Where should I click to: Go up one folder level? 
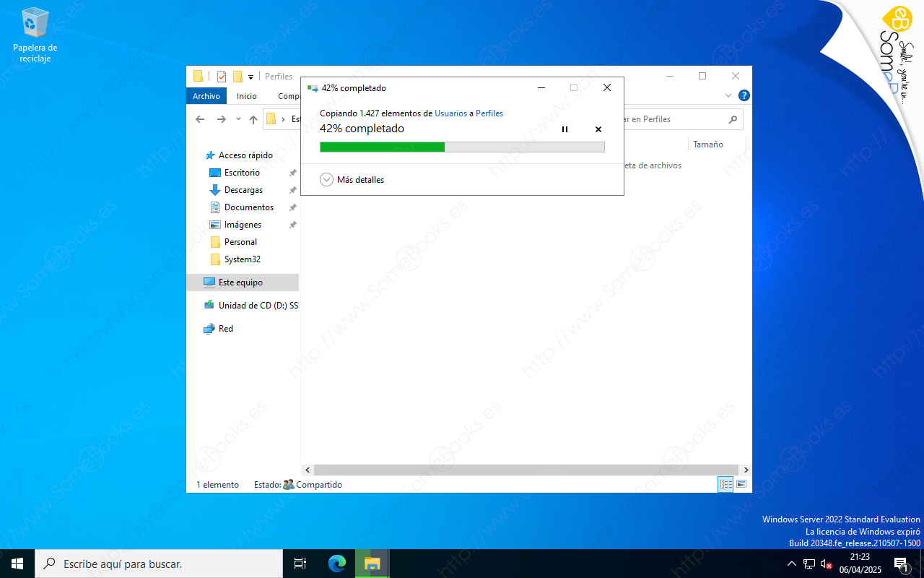(x=253, y=119)
